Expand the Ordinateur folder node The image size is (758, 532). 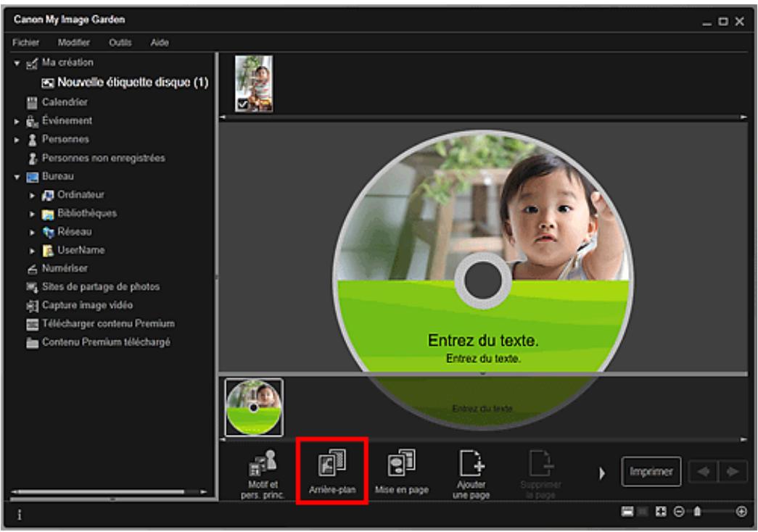[32, 194]
